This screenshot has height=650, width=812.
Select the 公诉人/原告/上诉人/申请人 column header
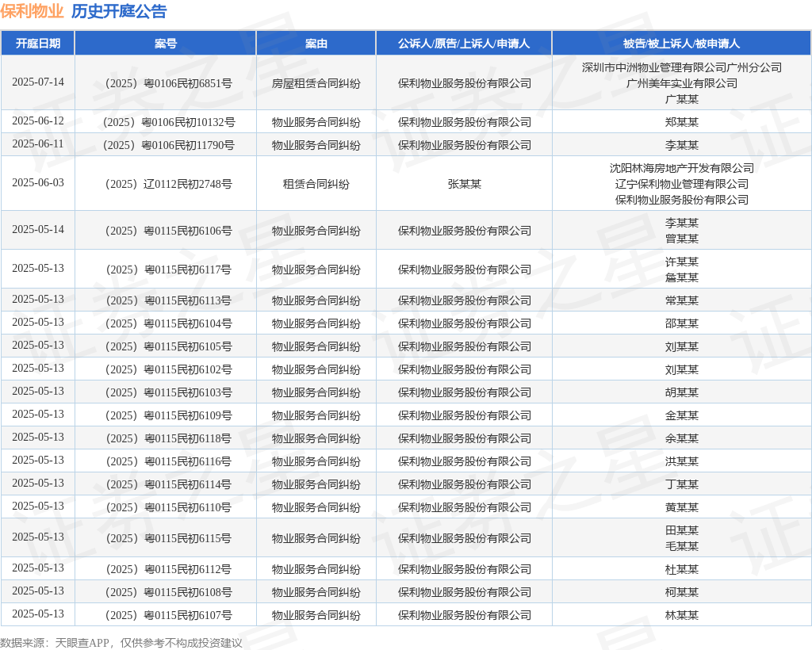(464, 44)
